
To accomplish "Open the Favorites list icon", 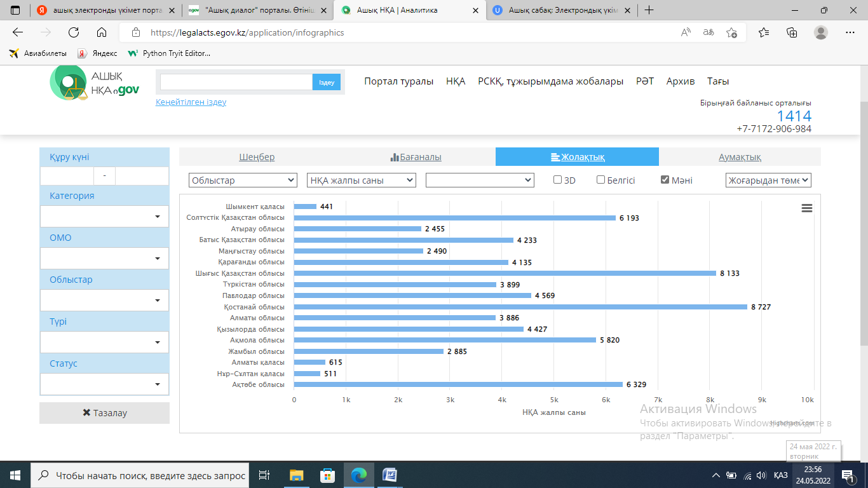I will pyautogui.click(x=764, y=32).
